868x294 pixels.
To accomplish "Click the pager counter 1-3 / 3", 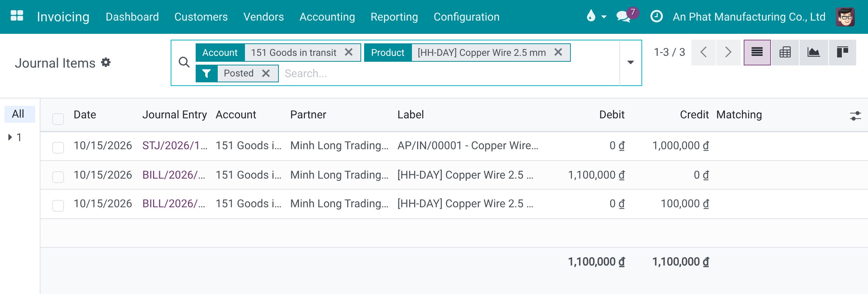I will pyautogui.click(x=669, y=52).
